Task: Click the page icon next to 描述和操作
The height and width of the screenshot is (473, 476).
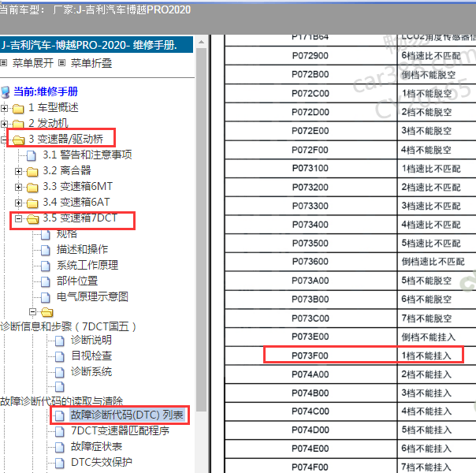Action: [x=46, y=250]
